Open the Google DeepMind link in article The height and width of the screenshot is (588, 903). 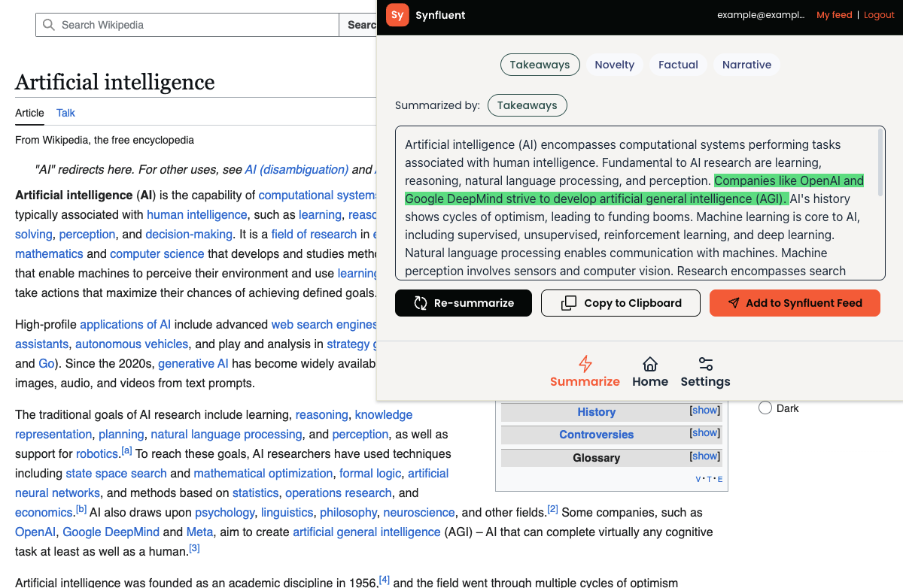[111, 532]
